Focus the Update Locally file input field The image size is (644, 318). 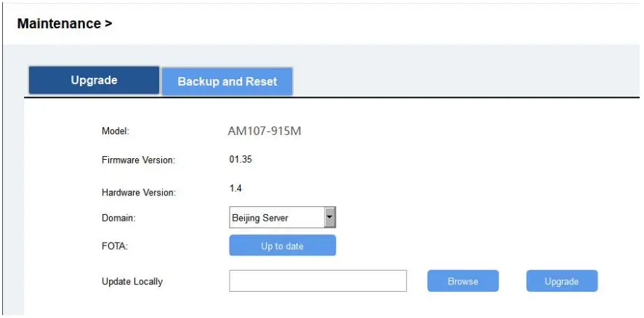[318, 281]
